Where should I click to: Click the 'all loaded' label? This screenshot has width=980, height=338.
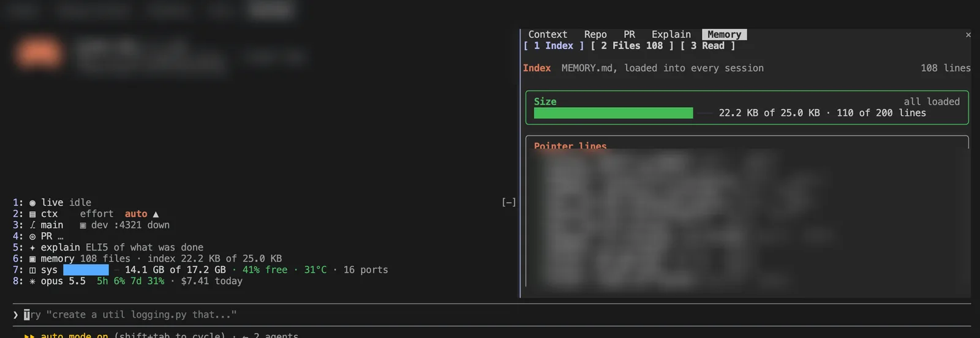(932, 102)
